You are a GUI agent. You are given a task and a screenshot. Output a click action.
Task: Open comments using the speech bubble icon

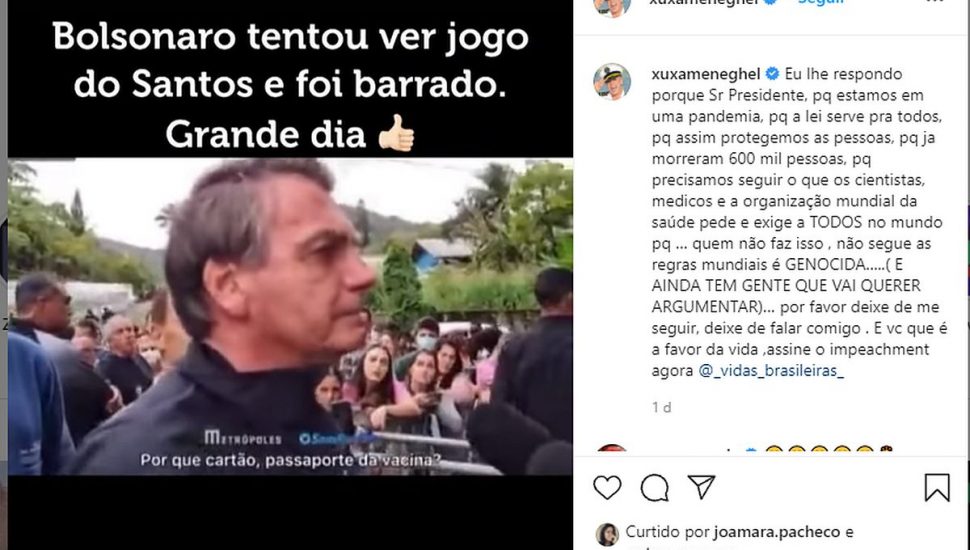coord(654,488)
